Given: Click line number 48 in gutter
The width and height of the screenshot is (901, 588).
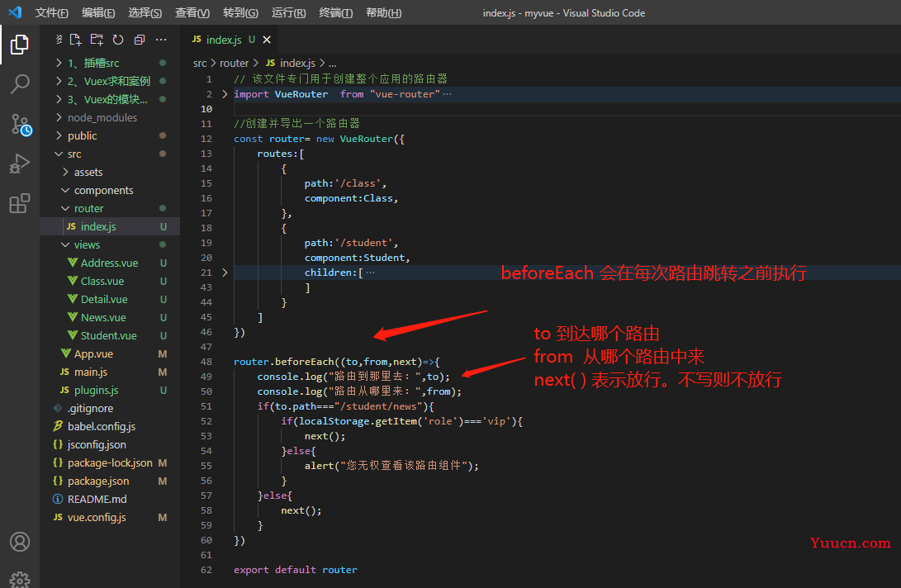Looking at the screenshot, I should click(x=206, y=362).
